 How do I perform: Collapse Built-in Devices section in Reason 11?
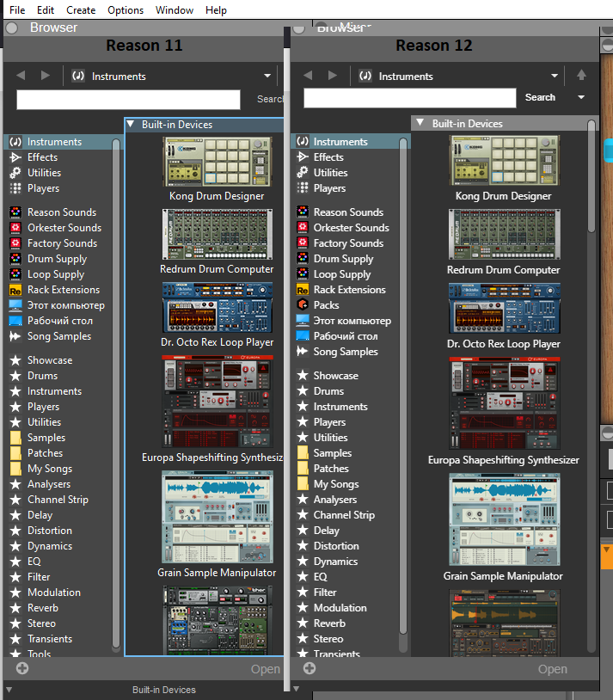(x=131, y=124)
